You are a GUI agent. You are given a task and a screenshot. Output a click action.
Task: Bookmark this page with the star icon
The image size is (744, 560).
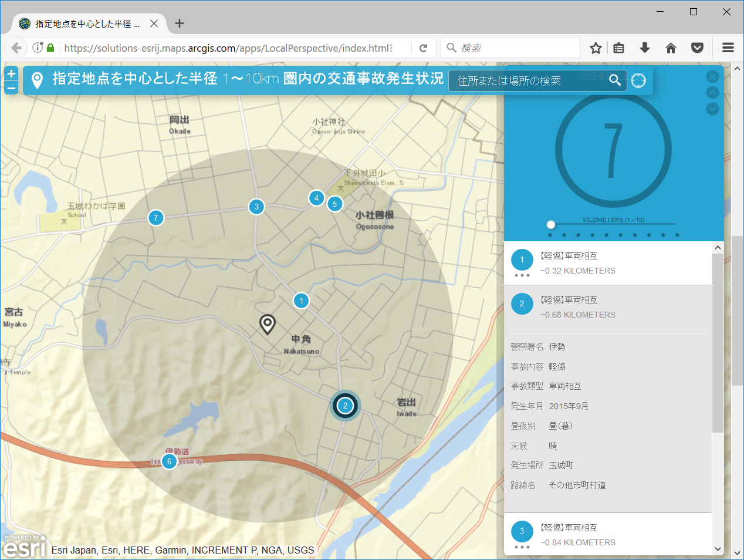pyautogui.click(x=596, y=48)
